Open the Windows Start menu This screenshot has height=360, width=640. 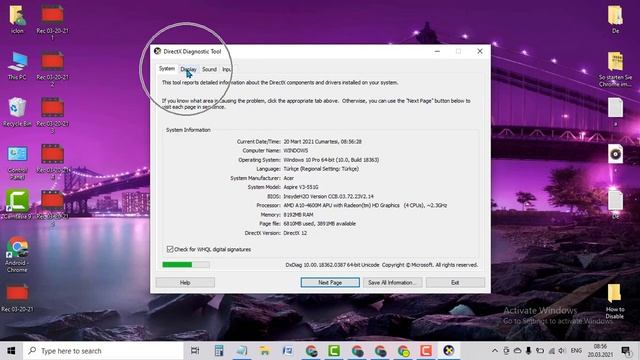coord(11,351)
